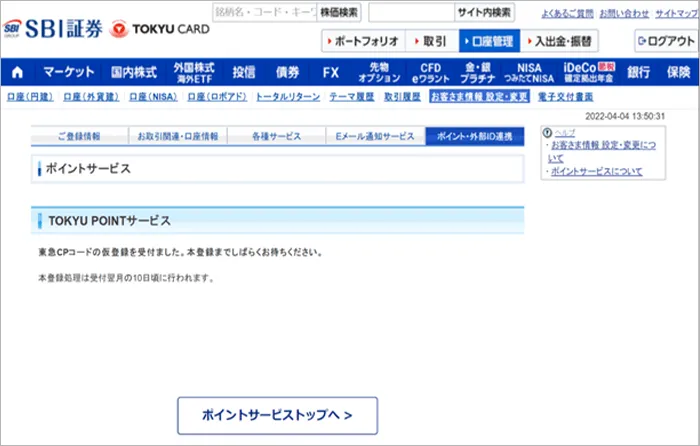Click the トータルリターン sub-navigation link
This screenshot has width=700, height=446.
(288, 97)
